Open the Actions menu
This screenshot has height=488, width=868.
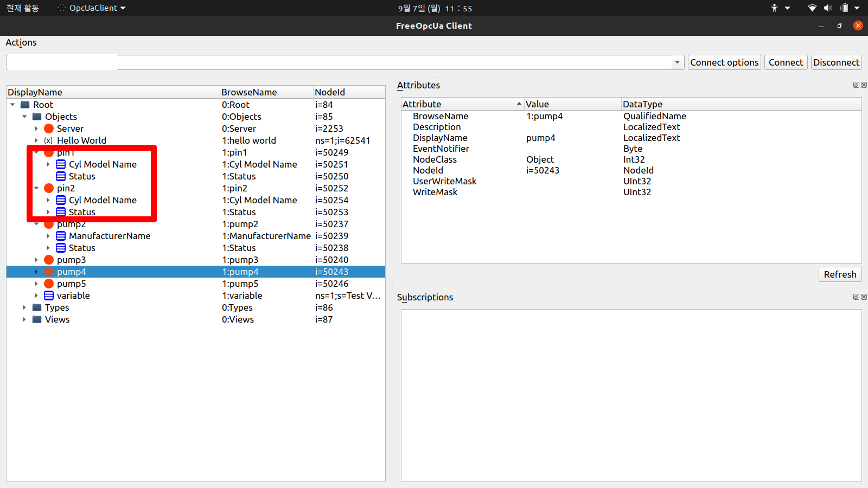click(21, 42)
